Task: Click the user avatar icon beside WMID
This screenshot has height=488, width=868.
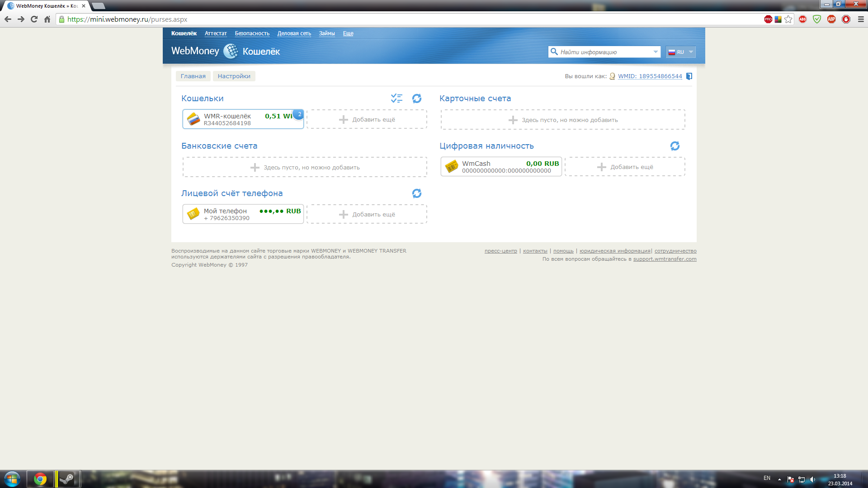Action: point(612,76)
